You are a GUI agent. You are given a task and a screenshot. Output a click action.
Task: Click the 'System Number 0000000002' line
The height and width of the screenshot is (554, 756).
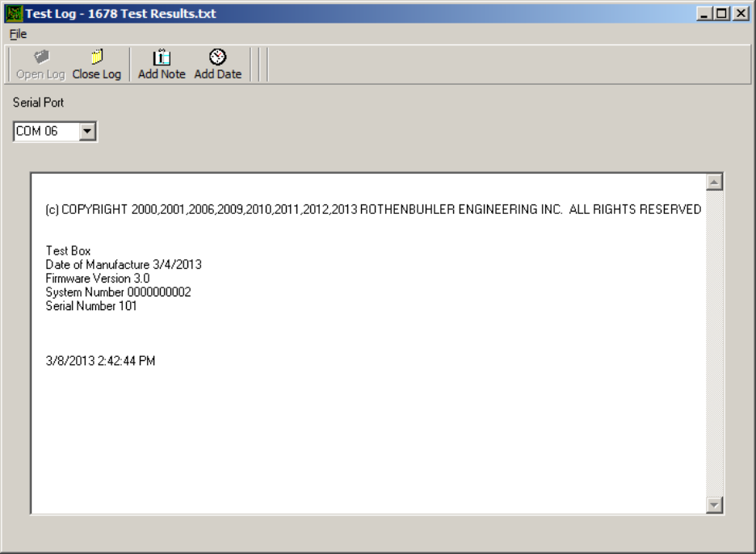coord(118,292)
